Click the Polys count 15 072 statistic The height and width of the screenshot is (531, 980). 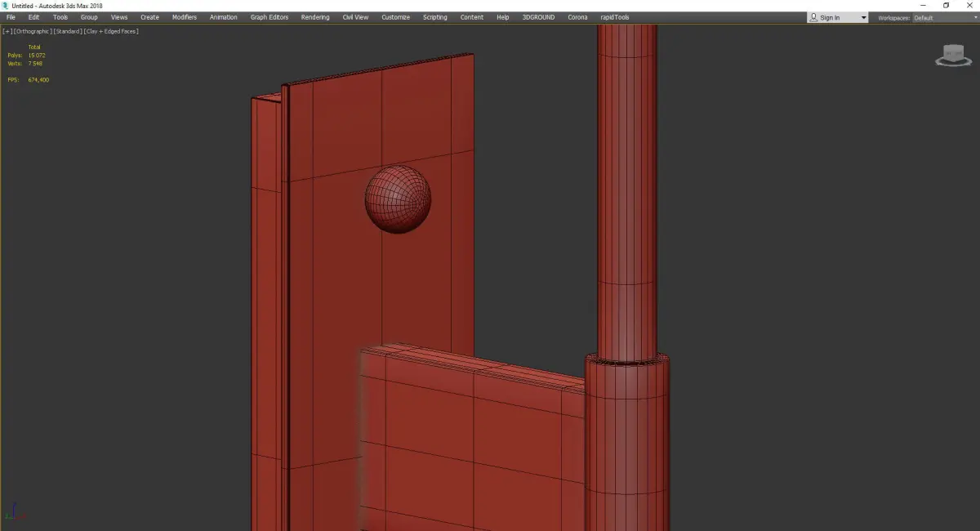26,56
